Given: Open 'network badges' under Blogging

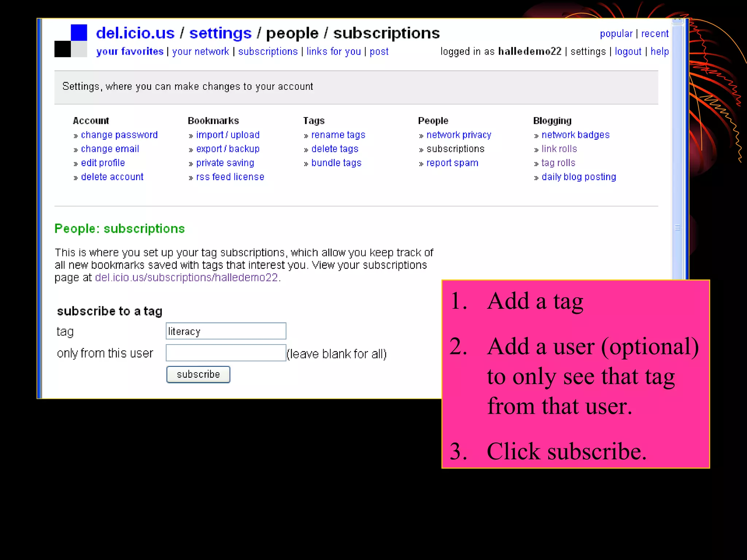Looking at the screenshot, I should point(576,135).
